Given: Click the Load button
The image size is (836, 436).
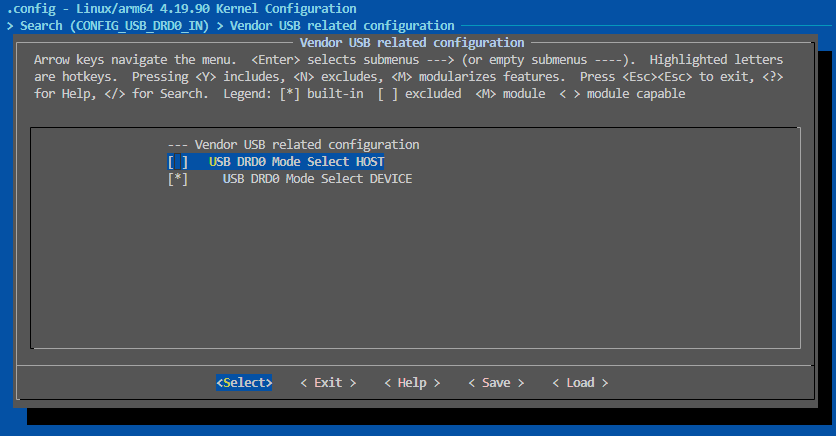Looking at the screenshot, I should pyautogui.click(x=580, y=383).
